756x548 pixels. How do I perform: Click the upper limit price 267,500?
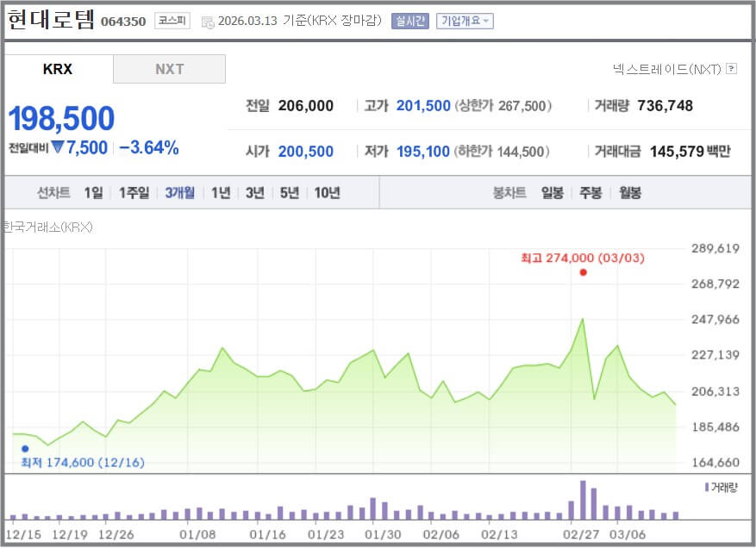(523, 106)
